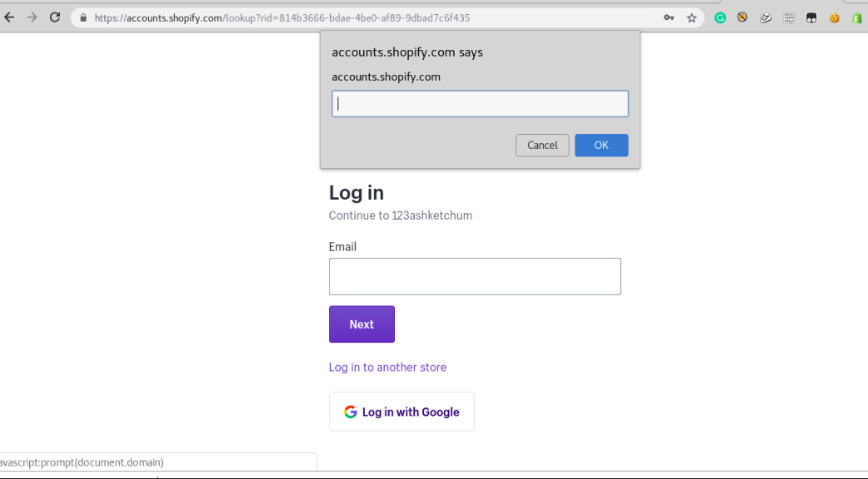Open saved passwords key icon

(668, 17)
